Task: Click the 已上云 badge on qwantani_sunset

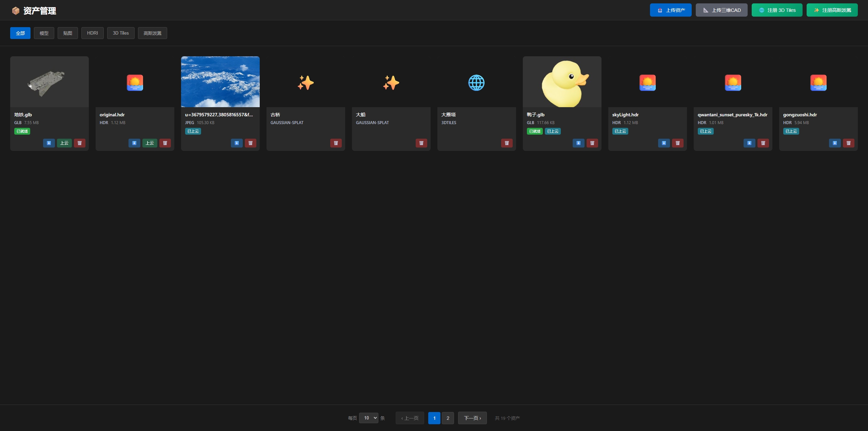Action: 706,131
